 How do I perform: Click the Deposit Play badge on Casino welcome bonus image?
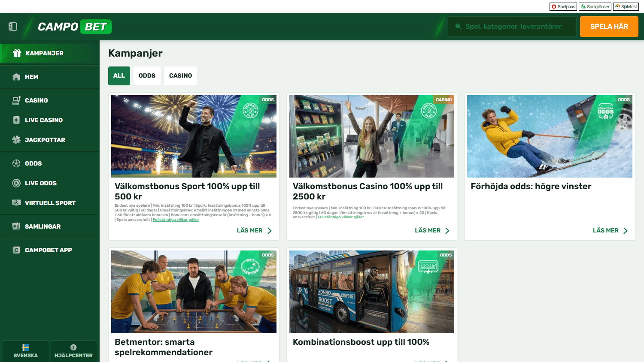pyautogui.click(x=428, y=111)
